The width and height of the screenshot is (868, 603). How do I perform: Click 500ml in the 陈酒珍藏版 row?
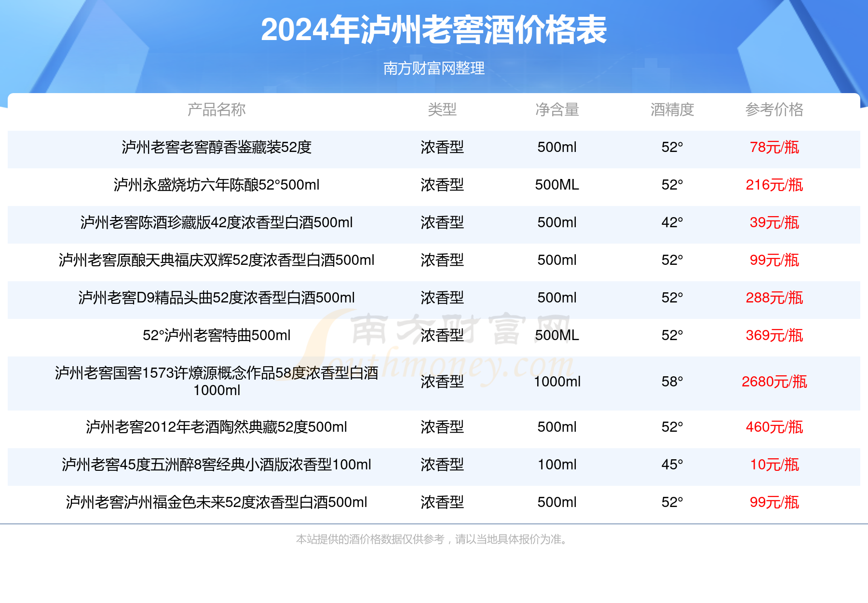pos(557,222)
